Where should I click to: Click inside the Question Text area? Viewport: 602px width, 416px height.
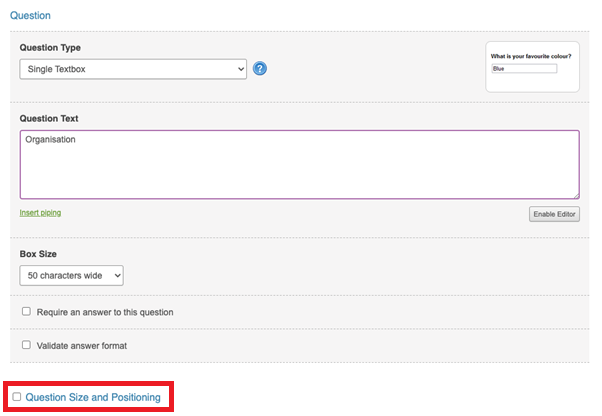click(299, 165)
